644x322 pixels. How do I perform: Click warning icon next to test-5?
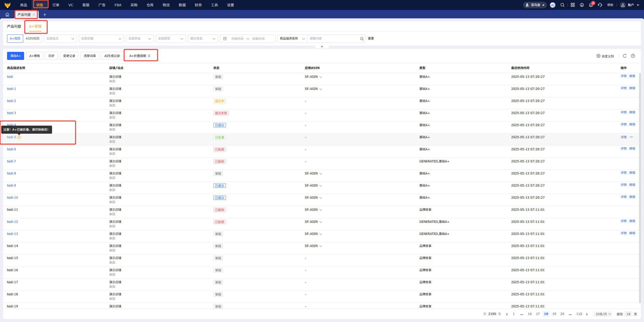pos(19,137)
